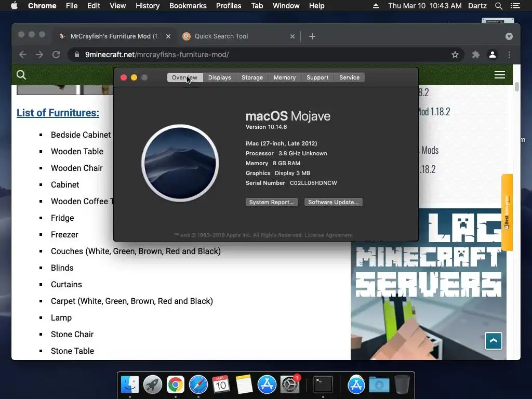Viewport: 532px width, 399px height.
Task: Open Google Chrome in the Dock
Action: (176, 385)
